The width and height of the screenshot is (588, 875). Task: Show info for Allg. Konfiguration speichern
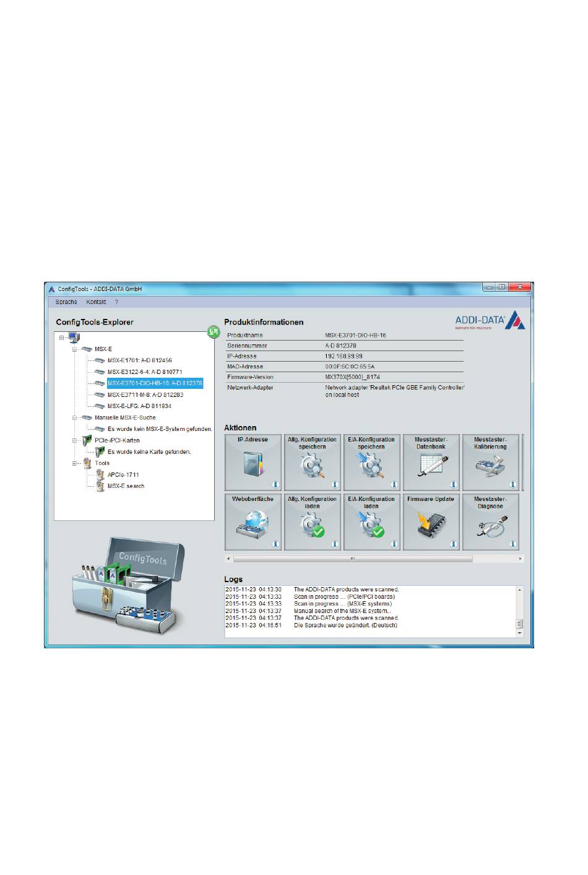click(334, 485)
